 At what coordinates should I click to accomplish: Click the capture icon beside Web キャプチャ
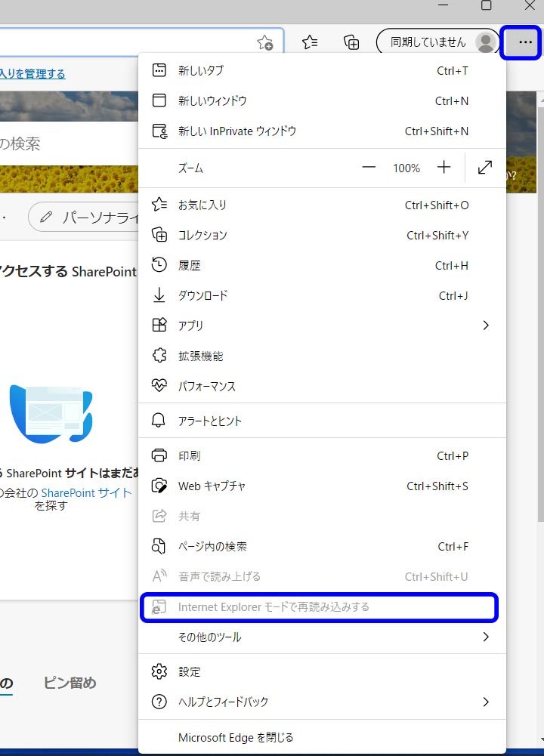(x=159, y=486)
